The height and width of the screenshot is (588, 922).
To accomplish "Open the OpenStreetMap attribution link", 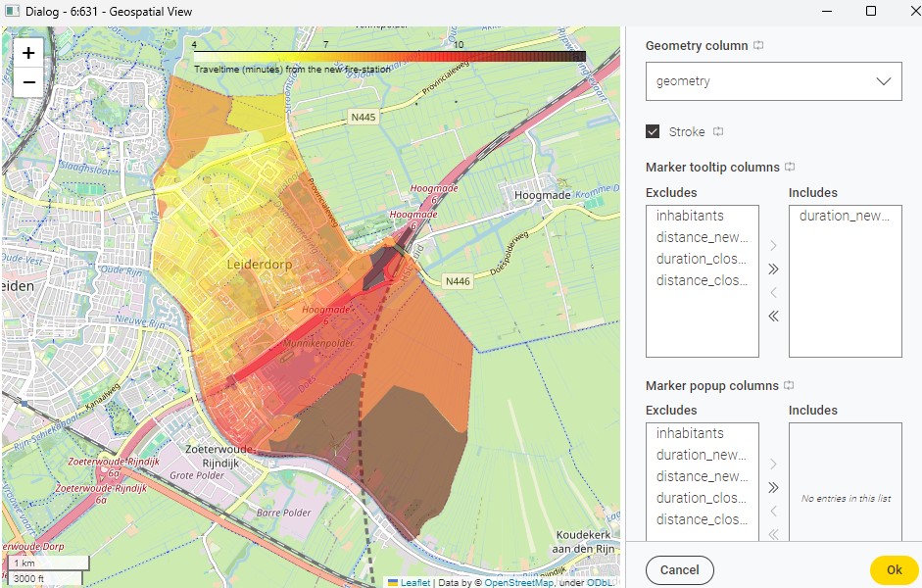I will point(518,583).
